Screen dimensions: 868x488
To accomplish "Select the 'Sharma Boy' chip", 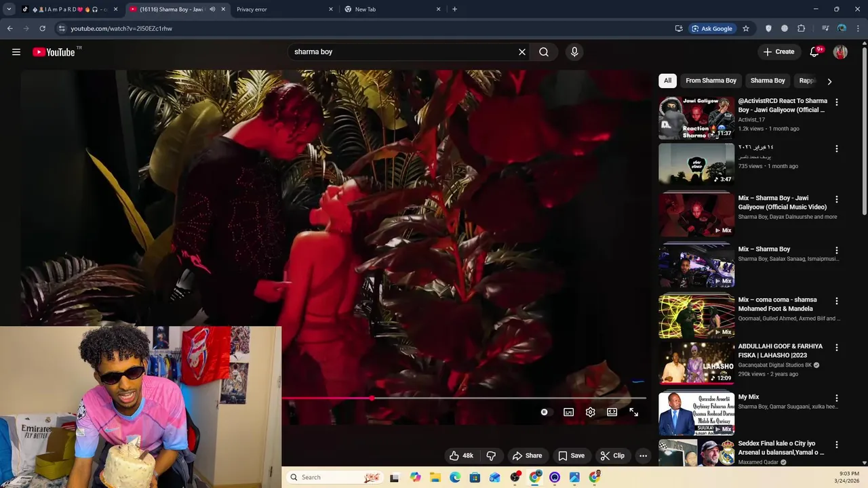I will 768,81.
